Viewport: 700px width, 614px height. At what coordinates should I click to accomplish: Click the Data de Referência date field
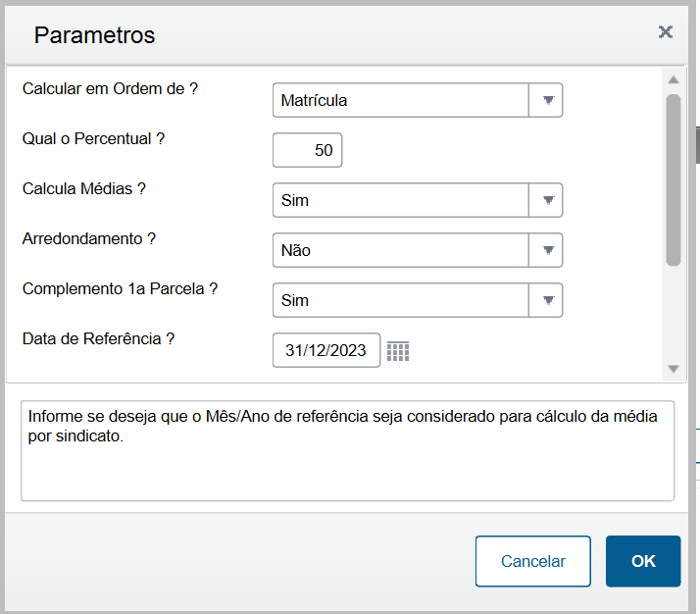click(326, 350)
